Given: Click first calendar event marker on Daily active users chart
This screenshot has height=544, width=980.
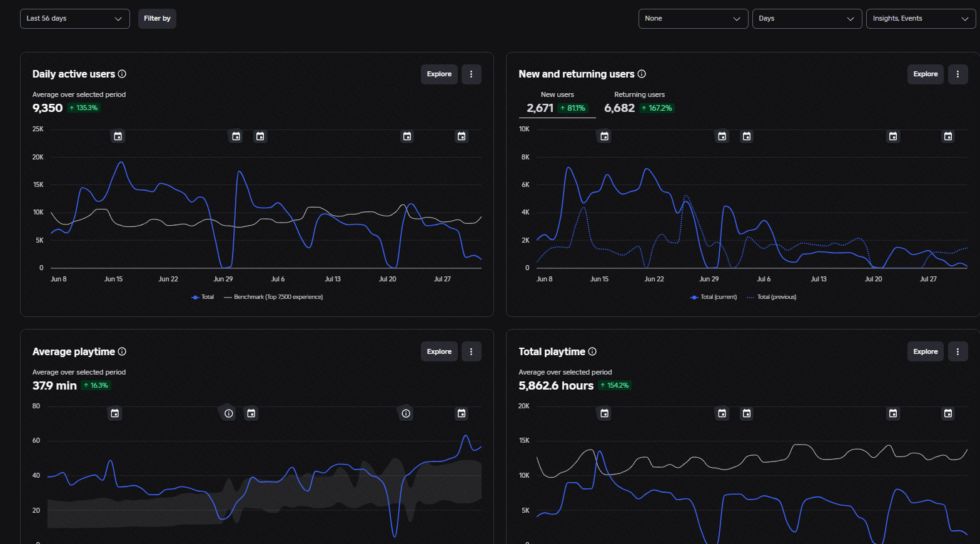Looking at the screenshot, I should pos(118,136).
